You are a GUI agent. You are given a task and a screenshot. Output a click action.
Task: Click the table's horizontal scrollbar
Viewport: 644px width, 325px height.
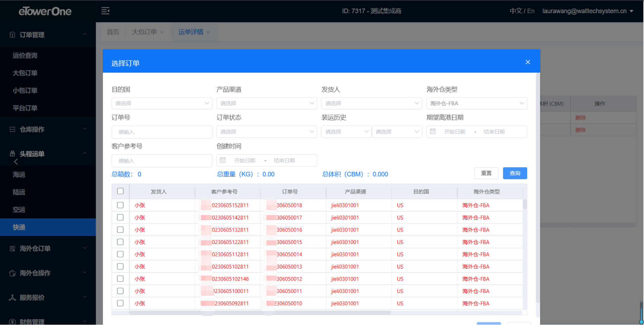click(x=260, y=313)
